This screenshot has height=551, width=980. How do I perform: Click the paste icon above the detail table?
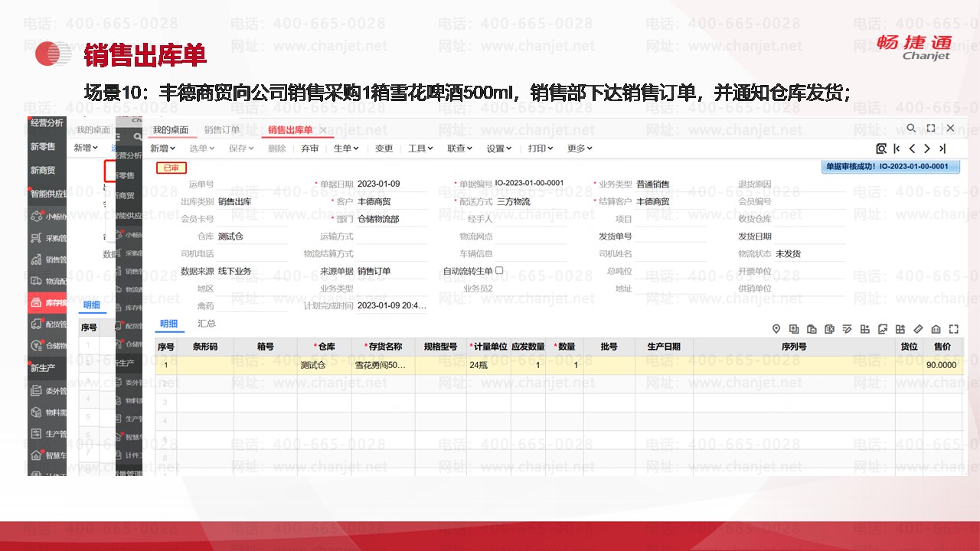click(812, 329)
